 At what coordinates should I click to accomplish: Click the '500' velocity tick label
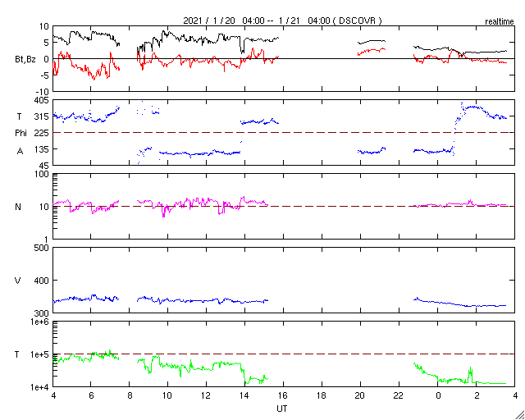[43, 249]
